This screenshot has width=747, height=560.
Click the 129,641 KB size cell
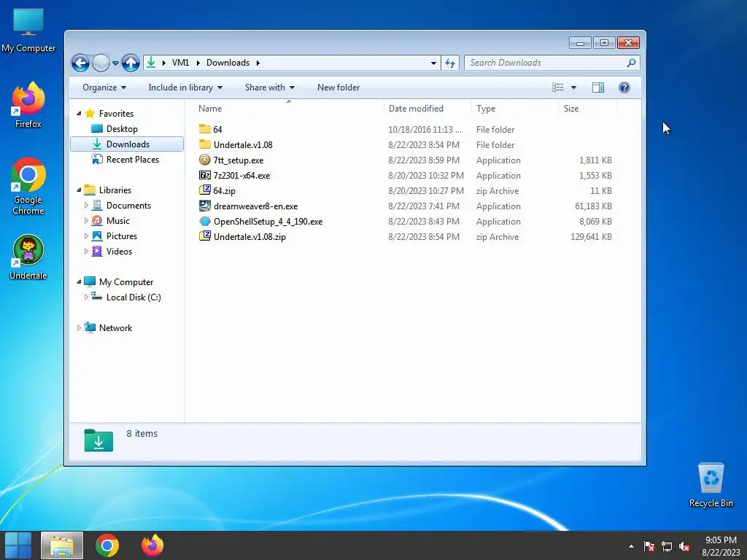tap(591, 237)
